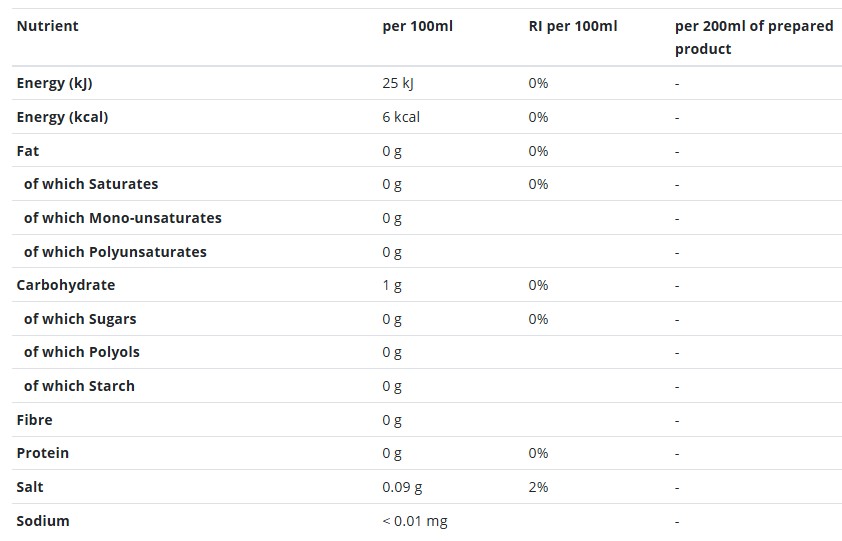Select the per 100ml column header
The height and width of the screenshot is (541, 842).
[417, 26]
